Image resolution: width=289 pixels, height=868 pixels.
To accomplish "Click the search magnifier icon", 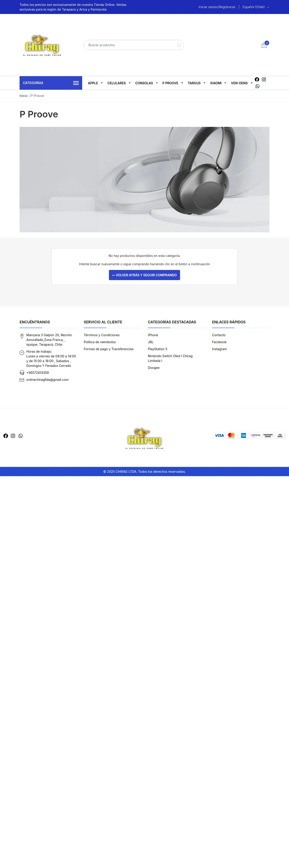I will [x=179, y=45].
